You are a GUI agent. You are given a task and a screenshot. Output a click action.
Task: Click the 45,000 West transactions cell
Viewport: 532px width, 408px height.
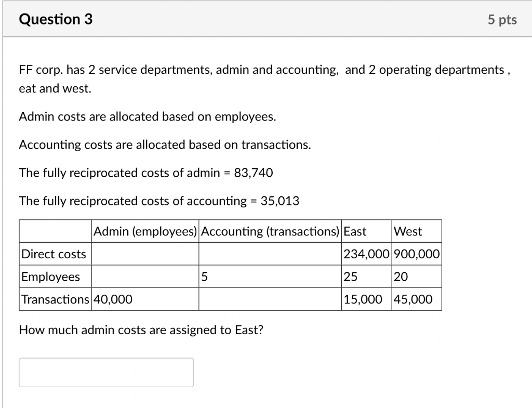click(x=413, y=299)
